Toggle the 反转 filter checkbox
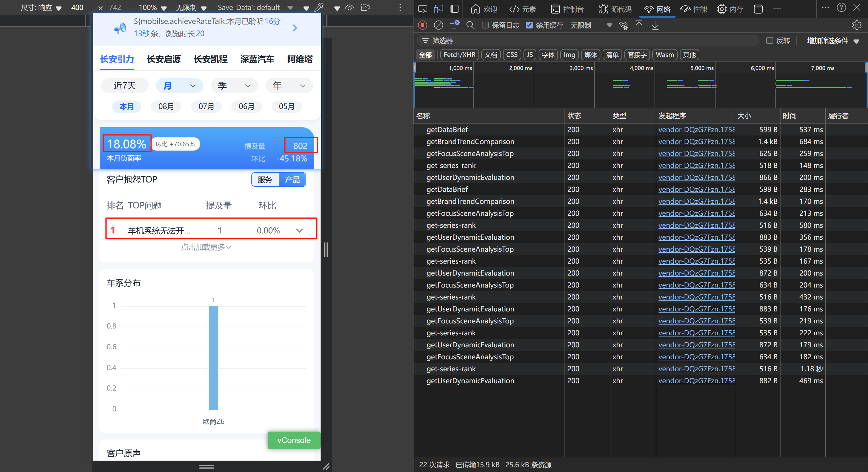 tap(769, 41)
